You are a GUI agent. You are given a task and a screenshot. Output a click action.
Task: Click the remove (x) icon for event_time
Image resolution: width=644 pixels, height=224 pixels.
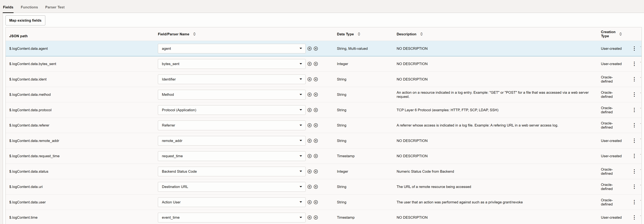pos(316,217)
